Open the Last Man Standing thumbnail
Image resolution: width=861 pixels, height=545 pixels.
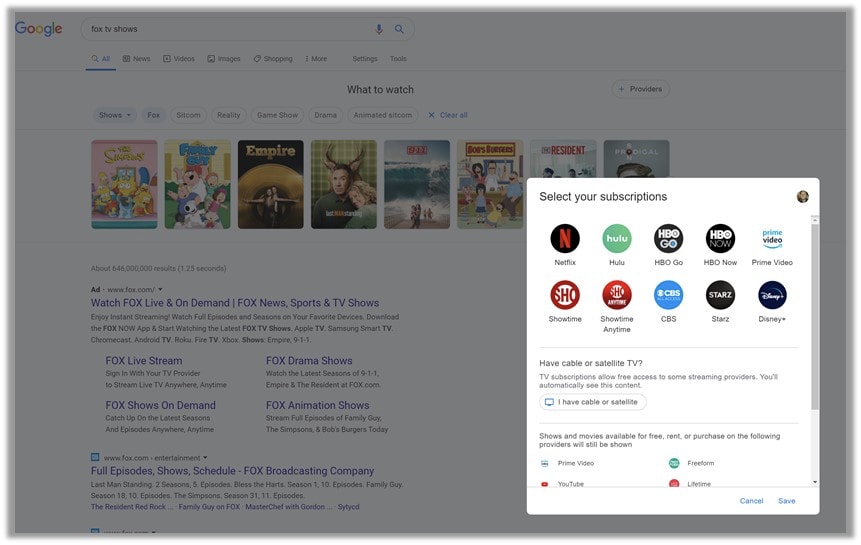click(344, 184)
